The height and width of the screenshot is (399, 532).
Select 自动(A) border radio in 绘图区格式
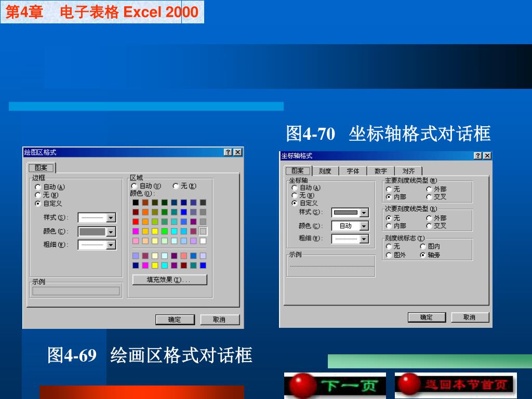click(38, 187)
